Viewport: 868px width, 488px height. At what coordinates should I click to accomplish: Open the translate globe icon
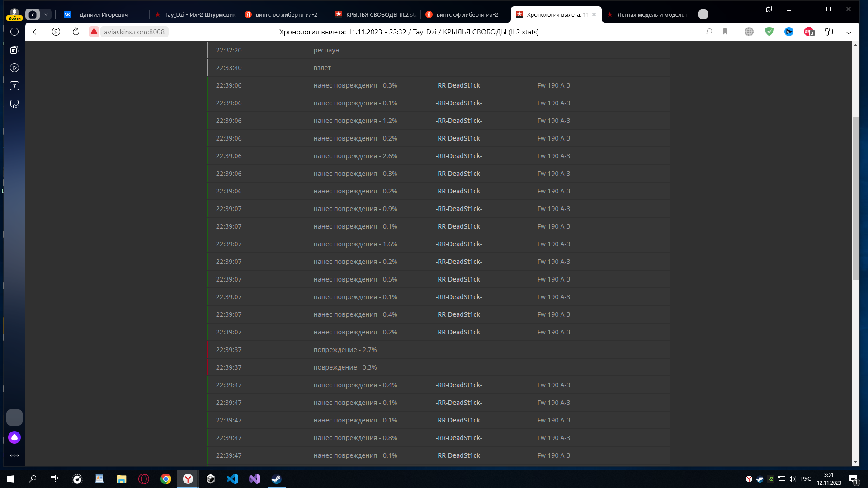(749, 32)
